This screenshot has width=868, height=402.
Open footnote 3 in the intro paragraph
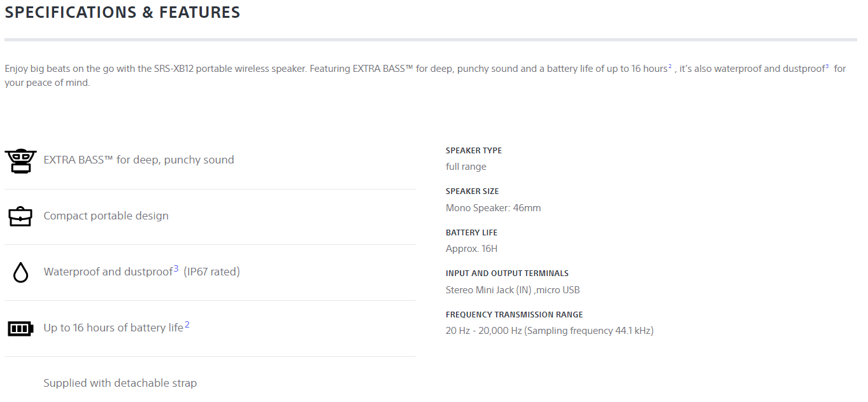coord(827,66)
